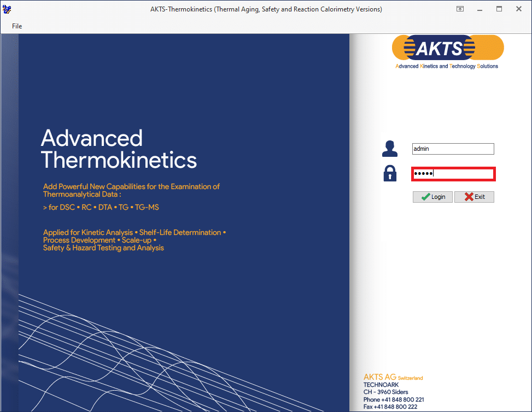The height and width of the screenshot is (412, 532).
Task: Open the File menu
Action: pos(16,26)
